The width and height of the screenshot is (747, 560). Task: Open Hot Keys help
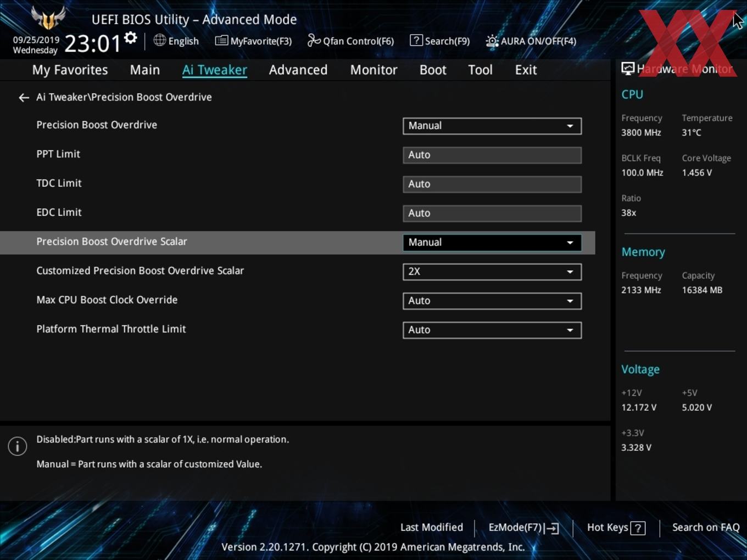point(616,528)
